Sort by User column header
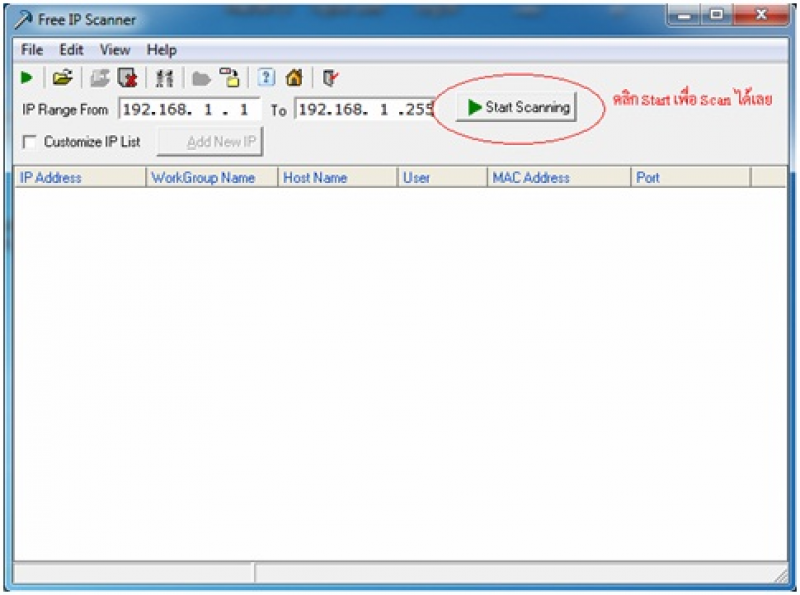The height and width of the screenshot is (595, 800). pyautogui.click(x=442, y=178)
